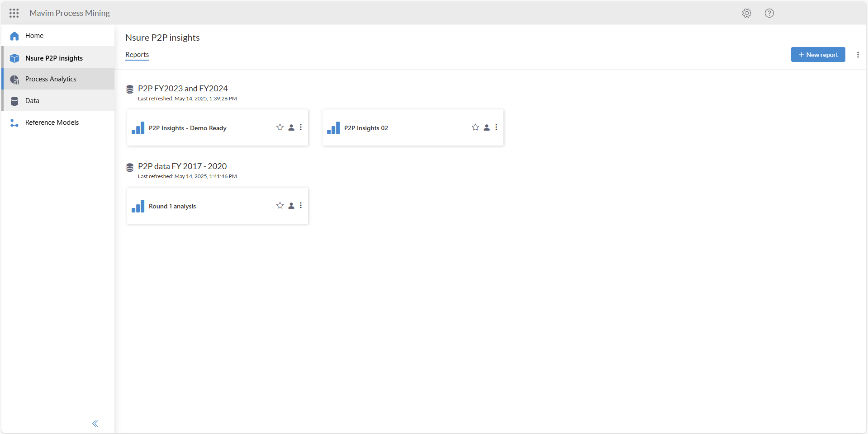Open the settings gear icon
Image resolution: width=868 pixels, height=434 pixels.
tap(746, 13)
